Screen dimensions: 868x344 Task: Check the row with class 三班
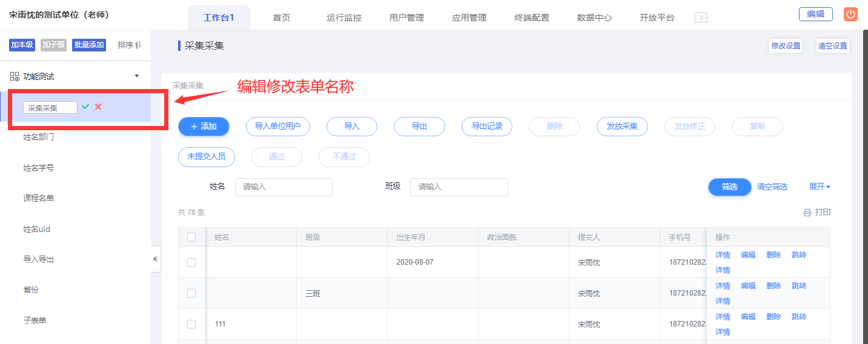coord(191,293)
